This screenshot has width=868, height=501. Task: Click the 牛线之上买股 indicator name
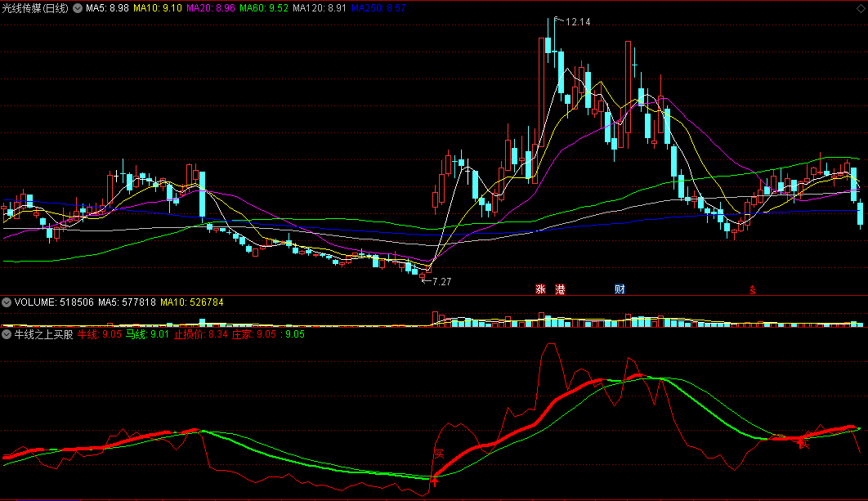[x=44, y=334]
